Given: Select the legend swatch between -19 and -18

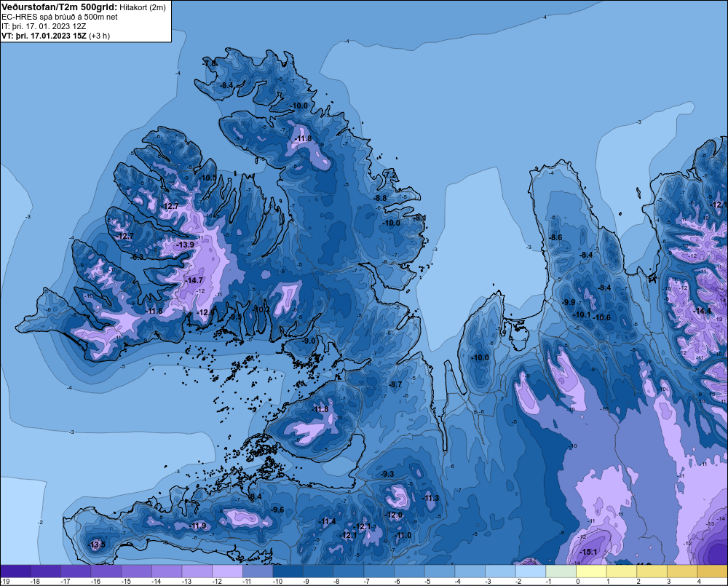Looking at the screenshot, I should click(15, 571).
